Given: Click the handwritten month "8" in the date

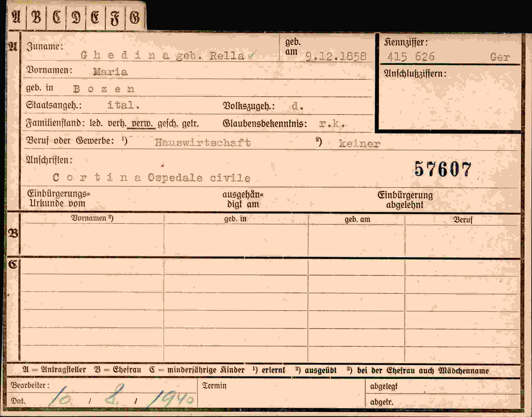Looking at the screenshot, I should coord(114,394).
